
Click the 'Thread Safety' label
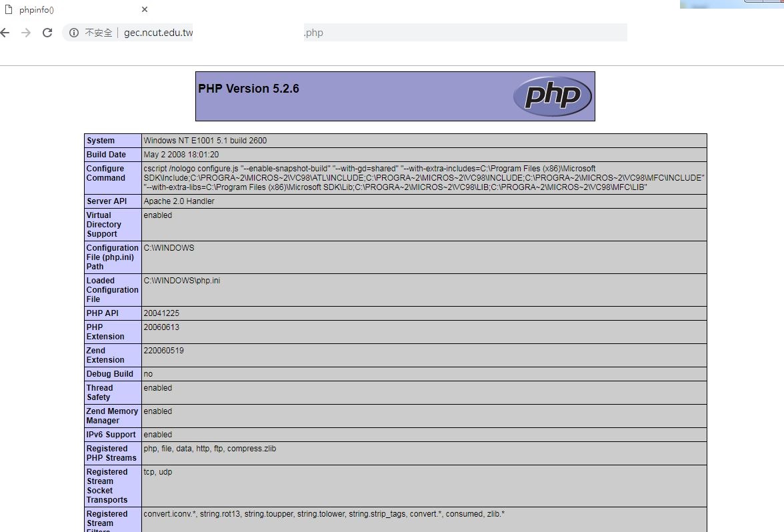click(x=99, y=393)
